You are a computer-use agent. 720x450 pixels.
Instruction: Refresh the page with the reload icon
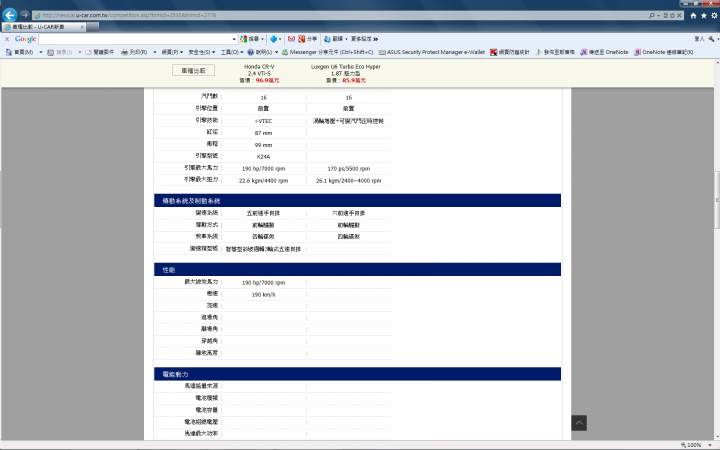coord(672,16)
